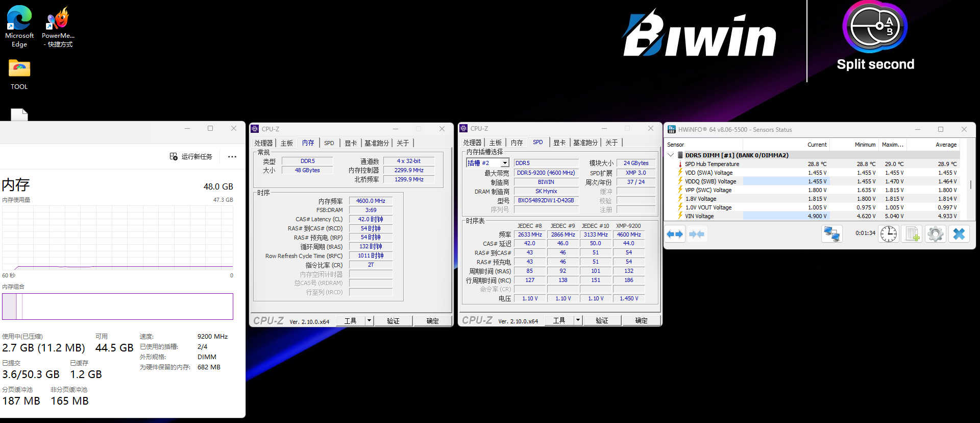Open the remote network monitoring icon in HWiNFO

click(831, 234)
